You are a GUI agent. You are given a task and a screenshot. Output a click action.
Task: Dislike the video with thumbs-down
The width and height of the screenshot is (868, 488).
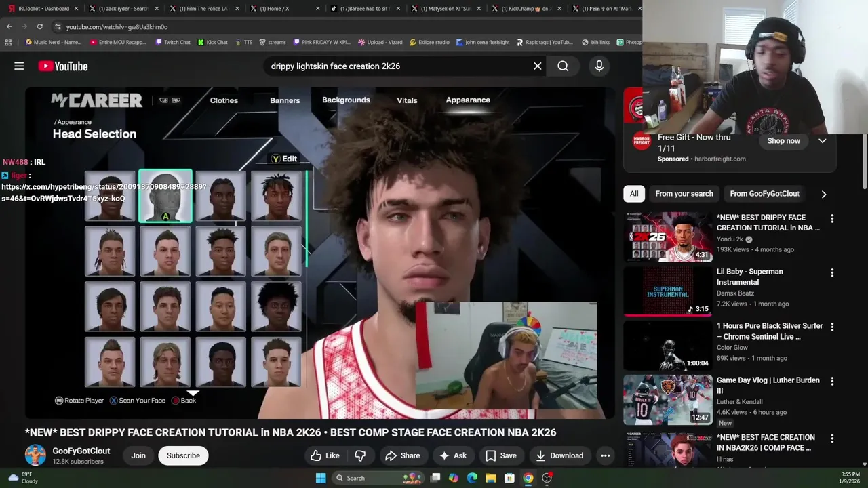(360, 455)
